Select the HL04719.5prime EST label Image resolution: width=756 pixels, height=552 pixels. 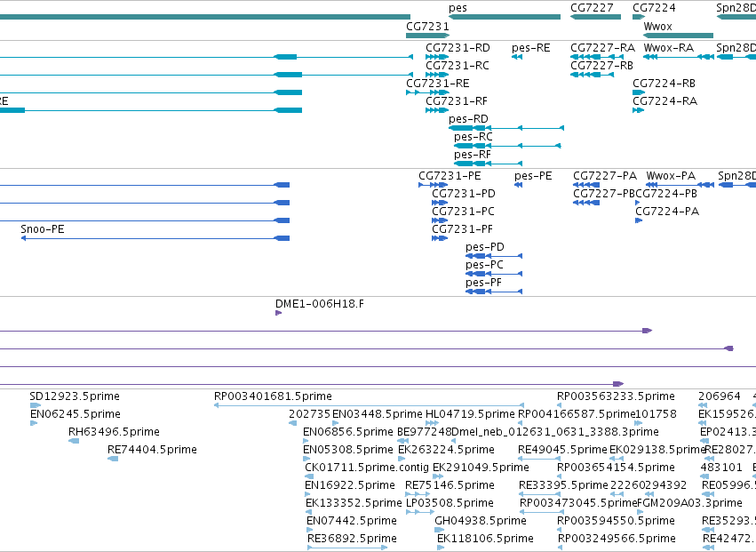click(470, 415)
